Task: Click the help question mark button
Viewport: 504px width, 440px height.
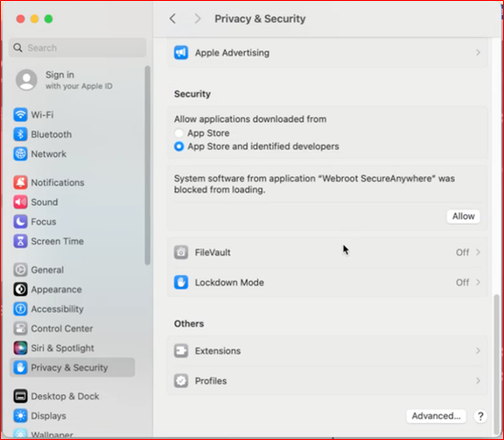Action: click(480, 416)
